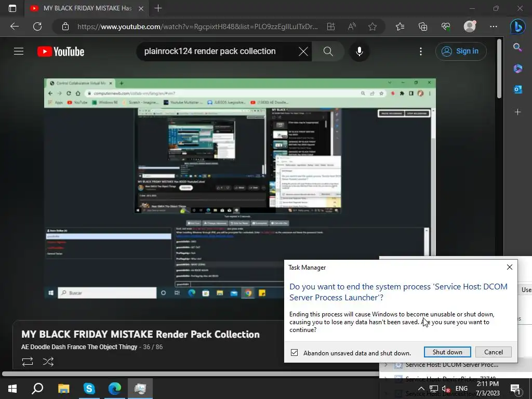This screenshot has width=532, height=399.
Task: Toggle loop playlist
Action: pyautogui.click(x=28, y=362)
